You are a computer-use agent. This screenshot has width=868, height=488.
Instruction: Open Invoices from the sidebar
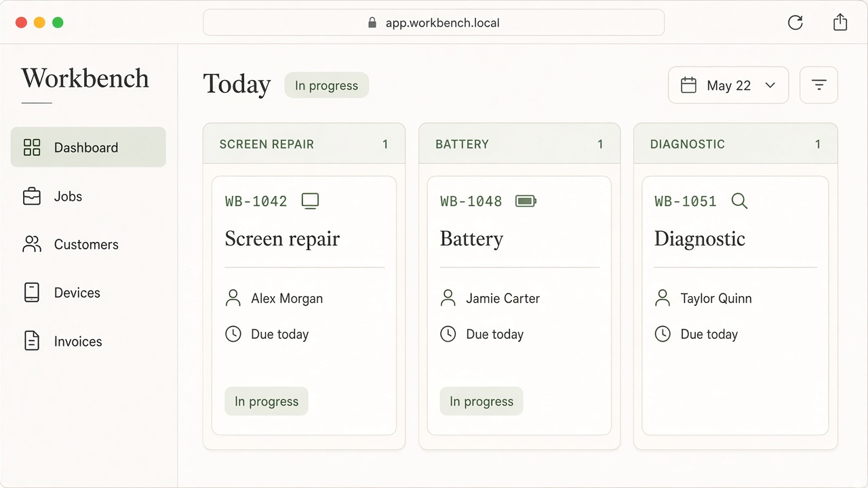point(88,341)
